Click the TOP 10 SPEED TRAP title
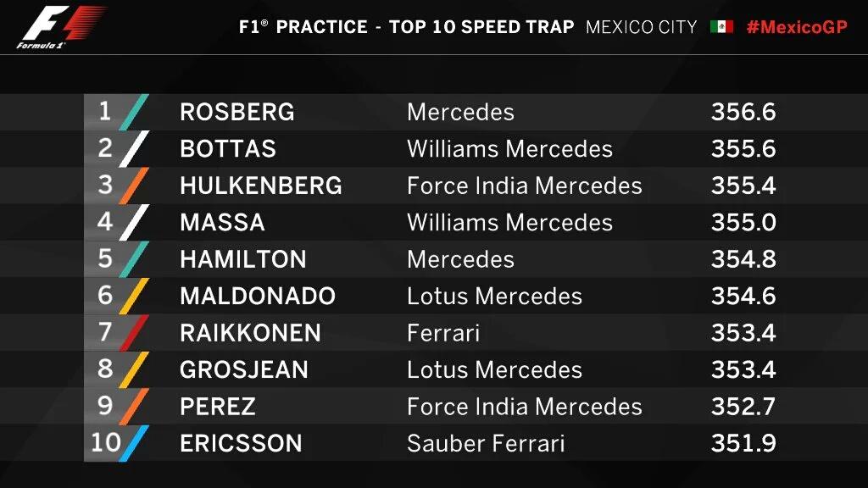The image size is (868, 488). pyautogui.click(x=481, y=27)
